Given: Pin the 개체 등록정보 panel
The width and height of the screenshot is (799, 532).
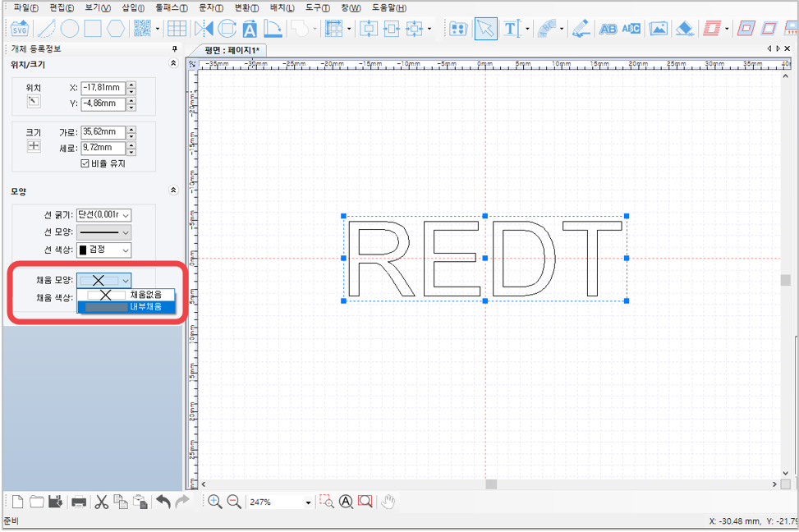Looking at the screenshot, I should coord(175,49).
